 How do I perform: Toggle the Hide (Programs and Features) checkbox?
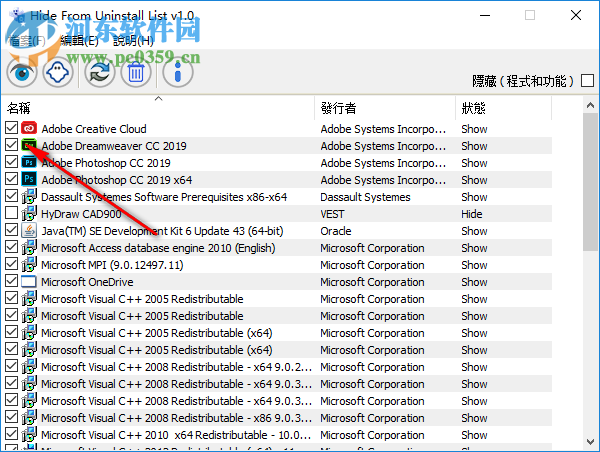pos(587,81)
